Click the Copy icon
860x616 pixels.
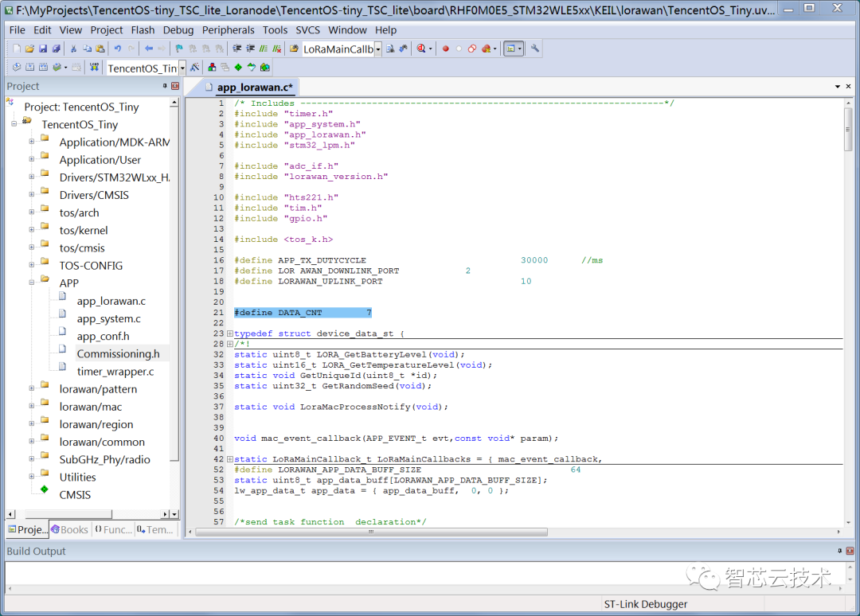pyautogui.click(x=88, y=49)
